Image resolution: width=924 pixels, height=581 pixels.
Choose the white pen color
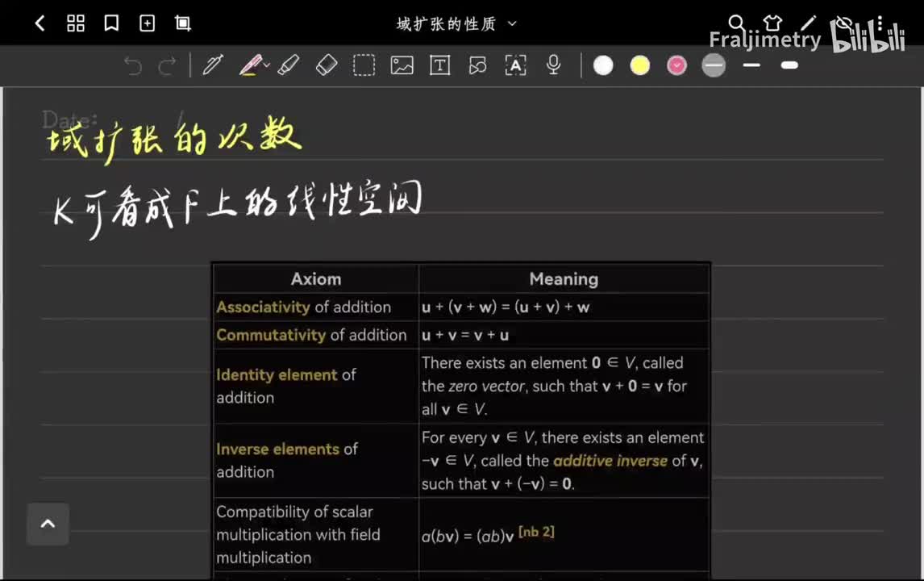point(603,65)
